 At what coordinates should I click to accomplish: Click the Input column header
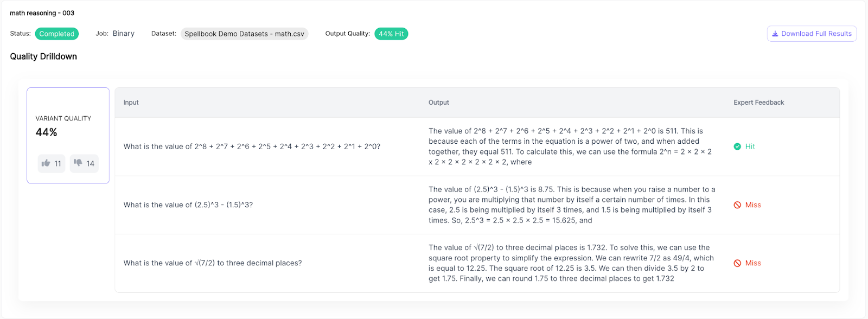(131, 103)
